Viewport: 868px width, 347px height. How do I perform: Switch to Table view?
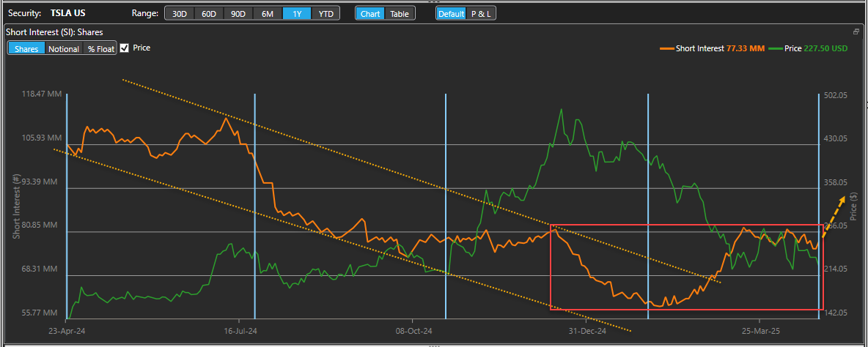tap(400, 14)
